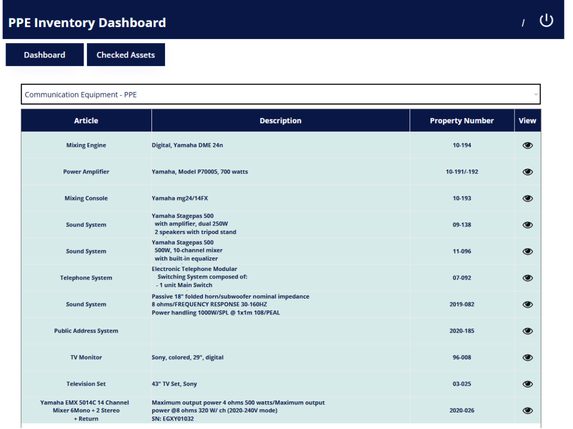Click description Digital, Yamaha DME 24n

coord(187,145)
